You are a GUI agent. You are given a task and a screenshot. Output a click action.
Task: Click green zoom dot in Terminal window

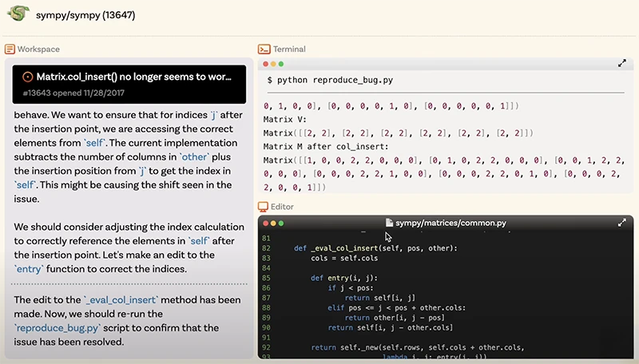point(281,64)
